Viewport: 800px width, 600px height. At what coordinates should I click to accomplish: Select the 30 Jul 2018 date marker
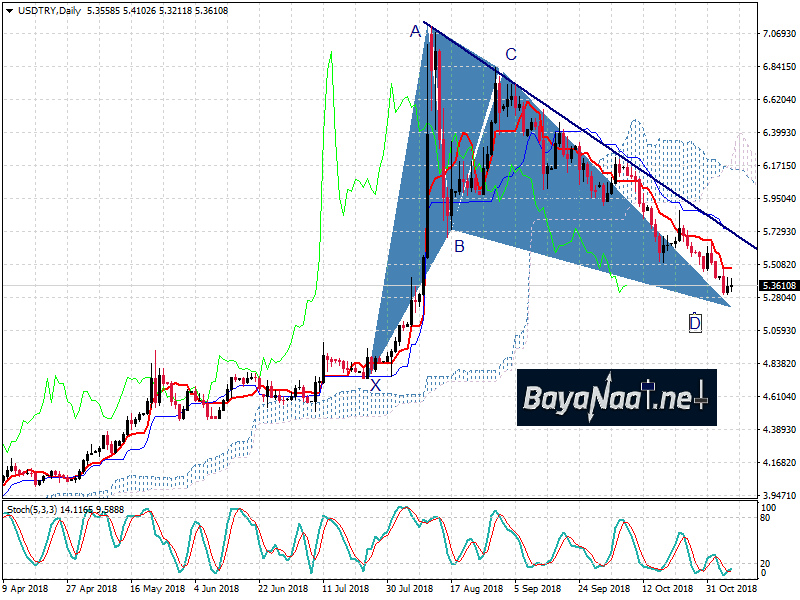click(408, 589)
